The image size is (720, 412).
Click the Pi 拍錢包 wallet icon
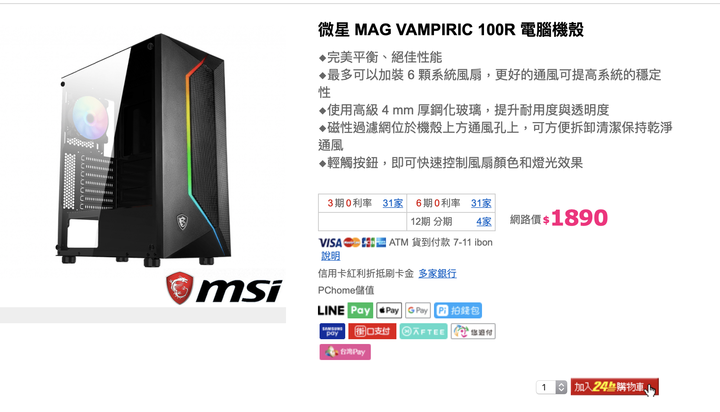click(458, 310)
